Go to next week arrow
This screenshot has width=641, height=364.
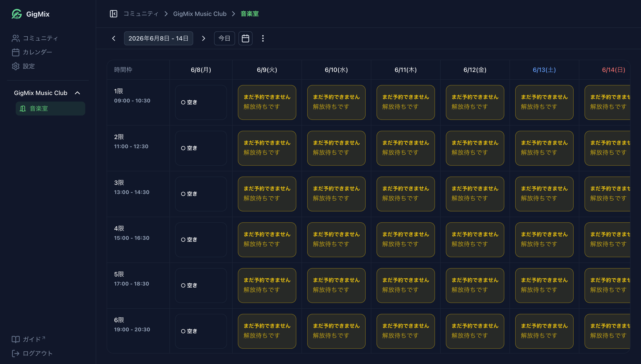203,38
